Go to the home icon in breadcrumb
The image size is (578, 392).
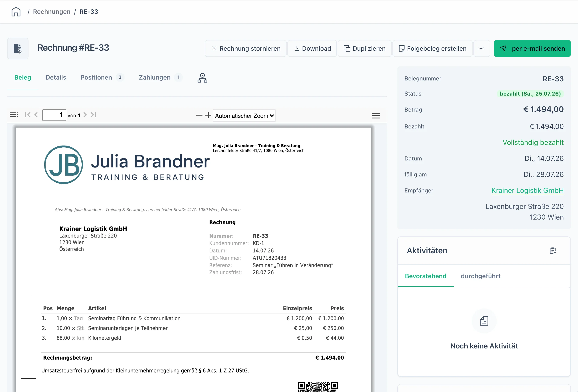pyautogui.click(x=16, y=12)
